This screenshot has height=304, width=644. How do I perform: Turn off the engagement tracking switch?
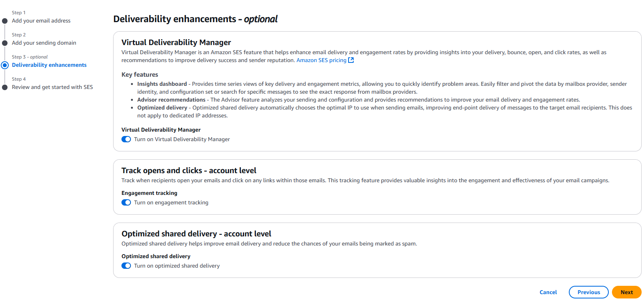tap(126, 202)
